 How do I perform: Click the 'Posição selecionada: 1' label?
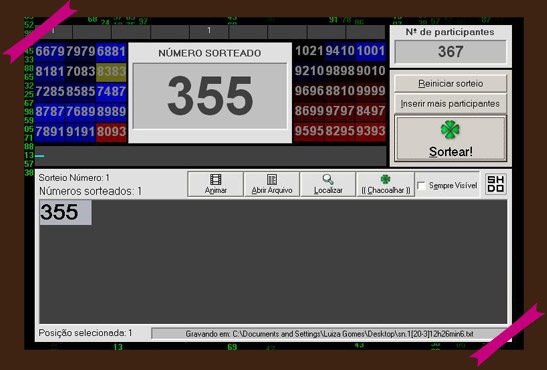click(x=85, y=333)
